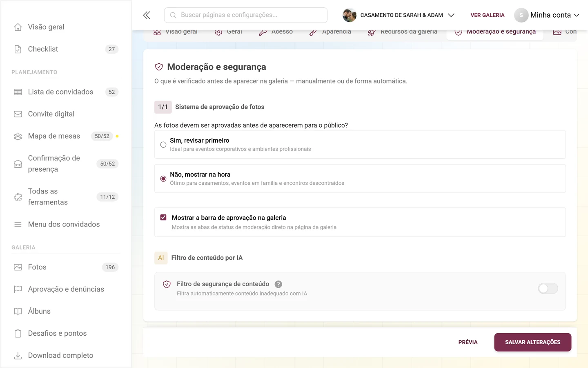Screen dimensions: 588x368
Task: Expand the Casamento de Sarah & Adam dropdown
Action: click(x=399, y=15)
